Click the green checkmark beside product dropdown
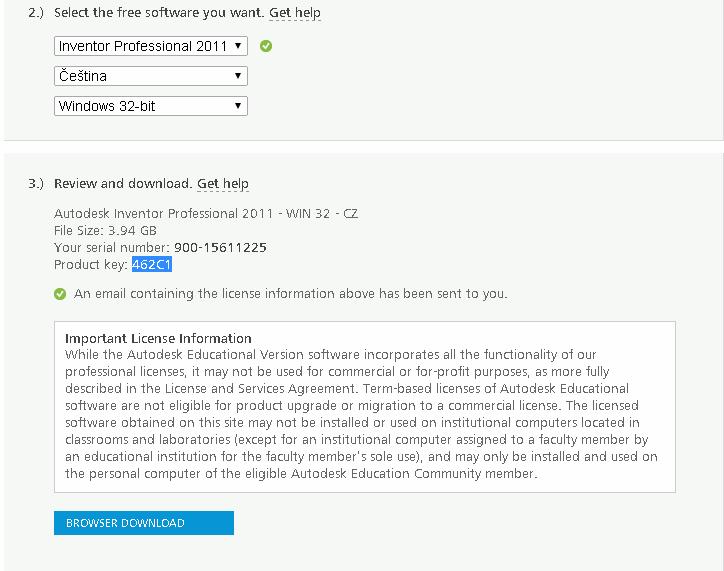724x571 pixels. pos(266,46)
